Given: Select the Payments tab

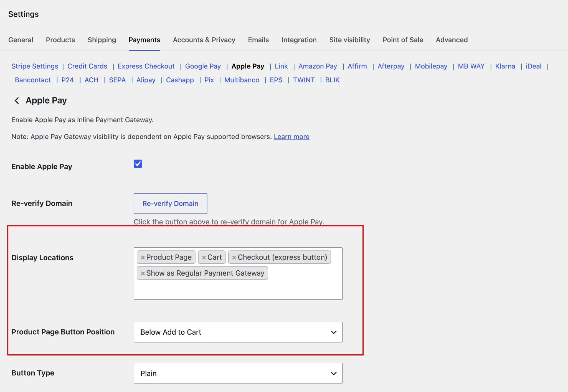Looking at the screenshot, I should (144, 40).
